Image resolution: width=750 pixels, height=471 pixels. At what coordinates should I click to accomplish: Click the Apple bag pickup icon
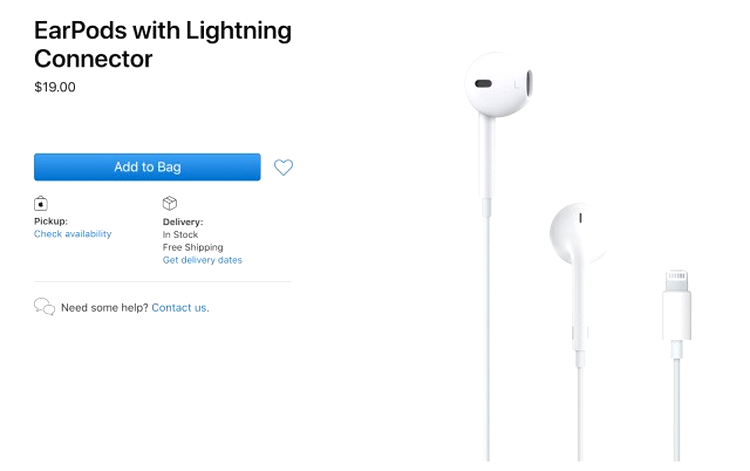(x=41, y=204)
